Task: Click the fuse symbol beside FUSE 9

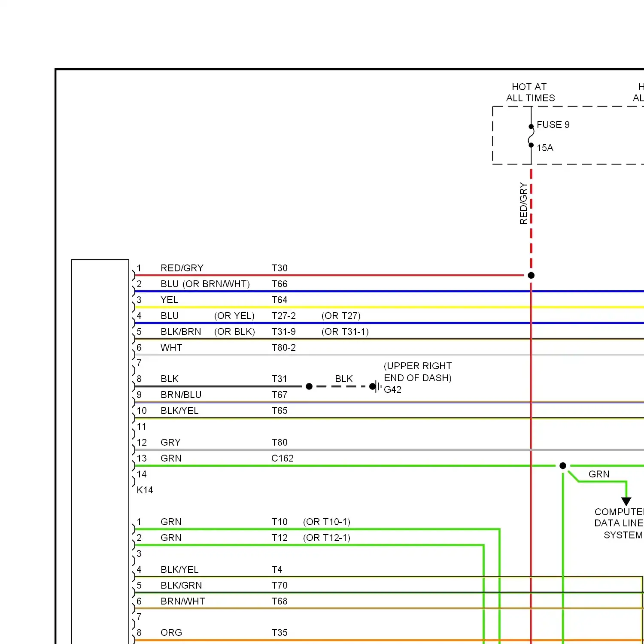Action: coord(531,136)
